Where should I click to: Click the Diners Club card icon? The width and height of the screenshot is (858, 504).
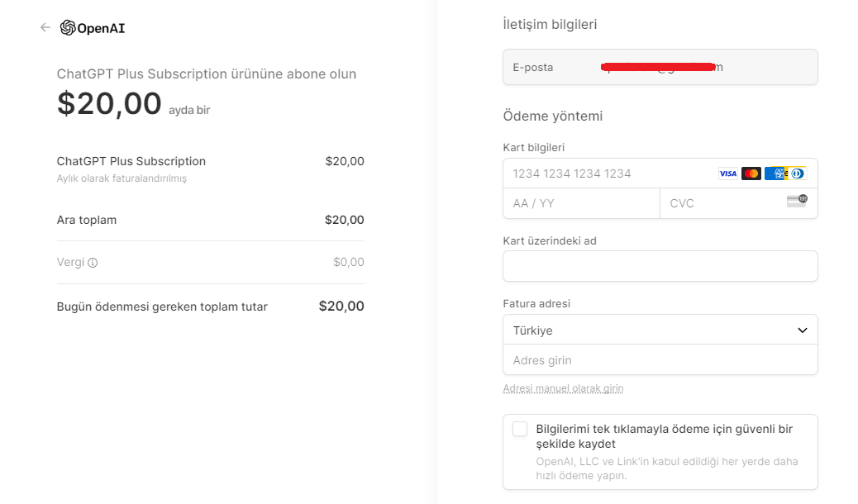pos(798,174)
